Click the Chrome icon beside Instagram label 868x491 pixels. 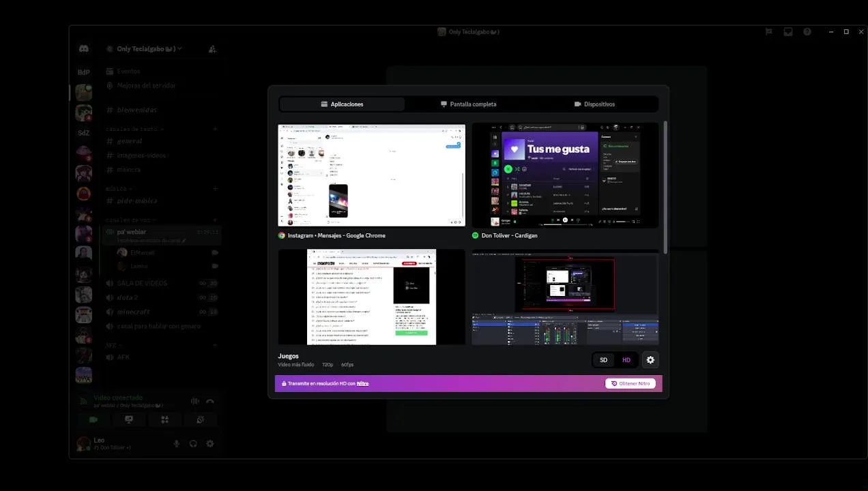[282, 235]
